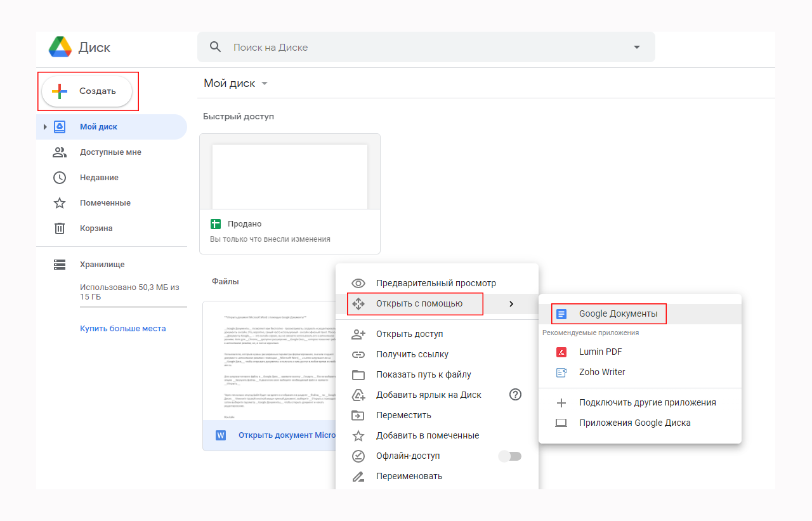Select Приложения Google Диска

[640, 423]
